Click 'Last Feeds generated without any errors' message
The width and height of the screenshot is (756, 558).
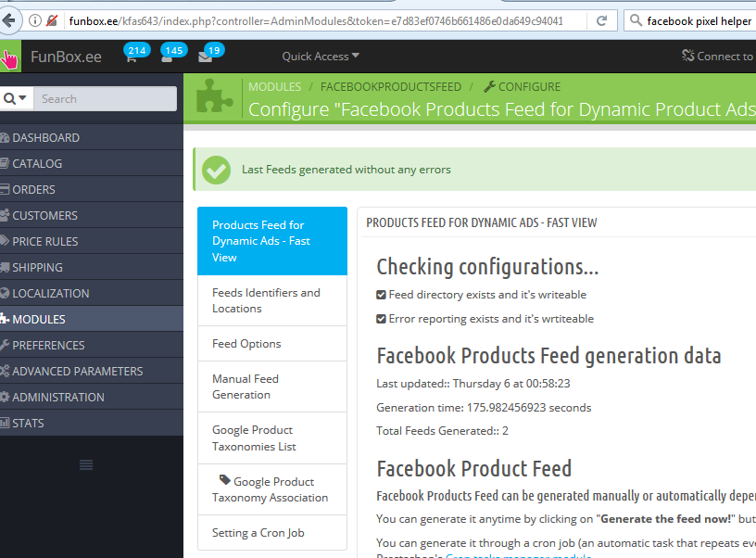point(346,170)
